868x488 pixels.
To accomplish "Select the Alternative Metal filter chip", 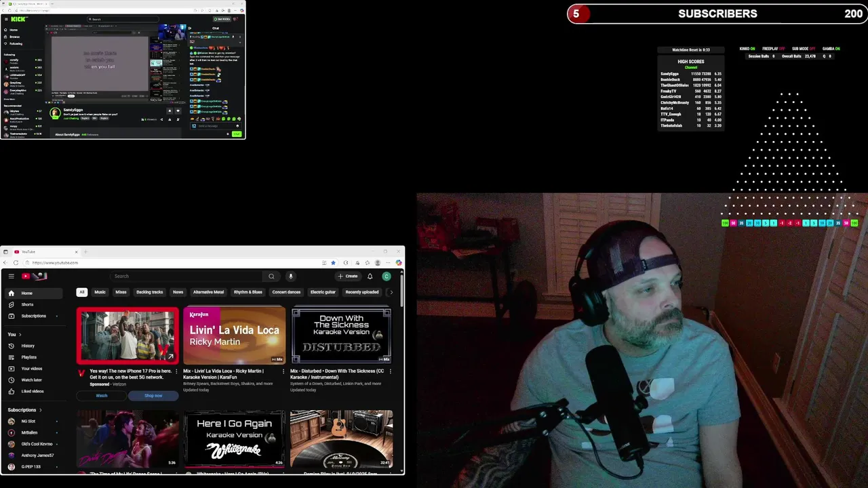I will pyautogui.click(x=208, y=292).
